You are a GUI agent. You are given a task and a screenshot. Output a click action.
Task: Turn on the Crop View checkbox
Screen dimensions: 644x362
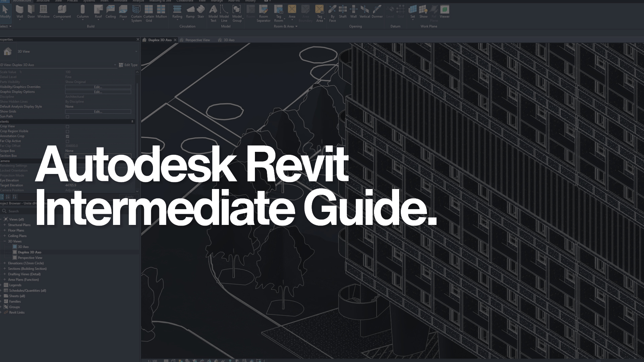point(67,126)
